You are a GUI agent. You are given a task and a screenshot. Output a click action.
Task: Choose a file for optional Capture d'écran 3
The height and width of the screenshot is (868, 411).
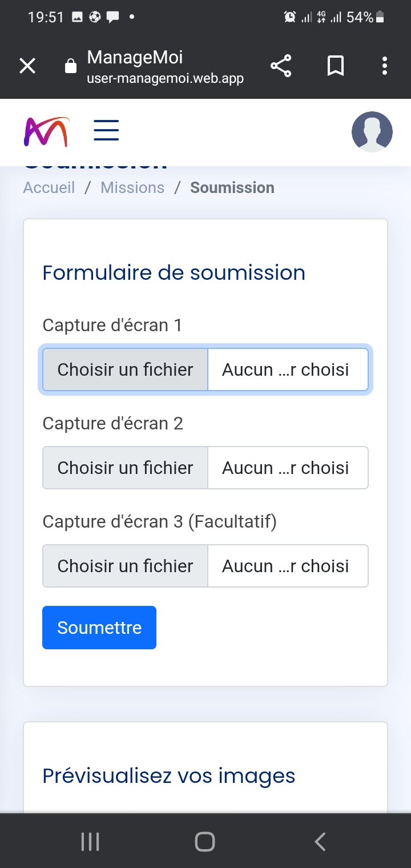[x=126, y=566]
